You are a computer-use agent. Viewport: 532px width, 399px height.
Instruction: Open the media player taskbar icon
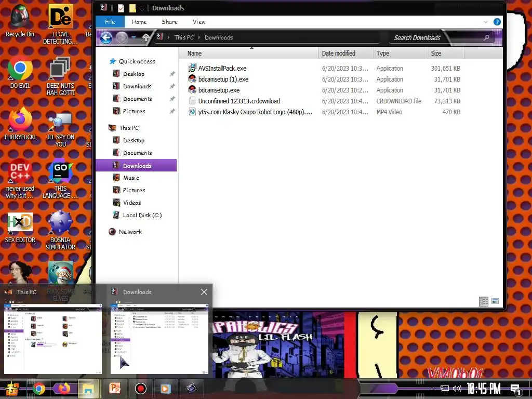(166, 389)
